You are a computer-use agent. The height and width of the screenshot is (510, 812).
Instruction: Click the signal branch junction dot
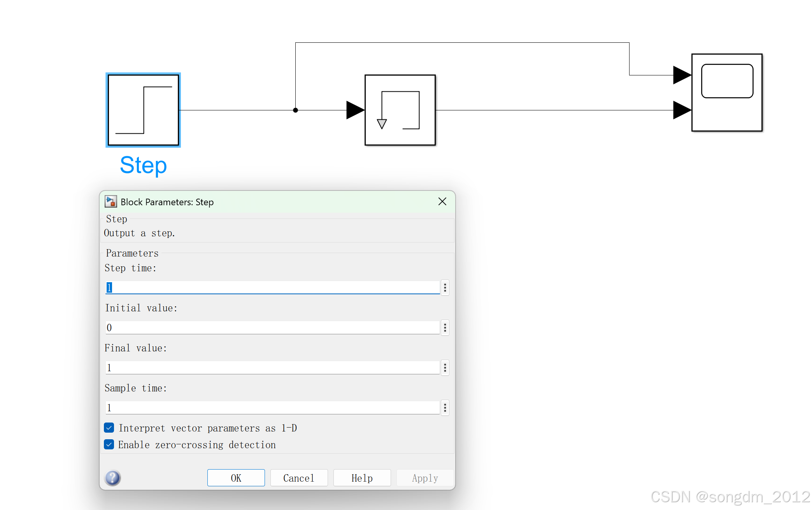296,110
